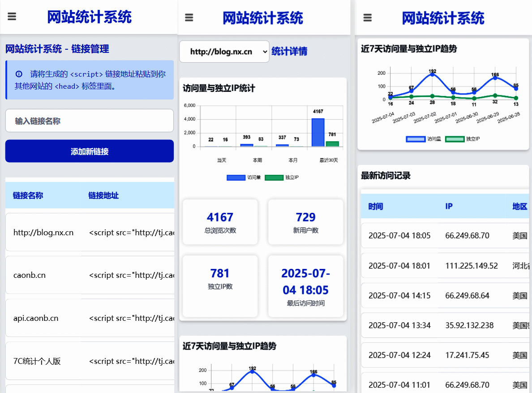Click the 时间 header in 最新访问记录
The width and height of the screenshot is (532, 393).
(375, 206)
